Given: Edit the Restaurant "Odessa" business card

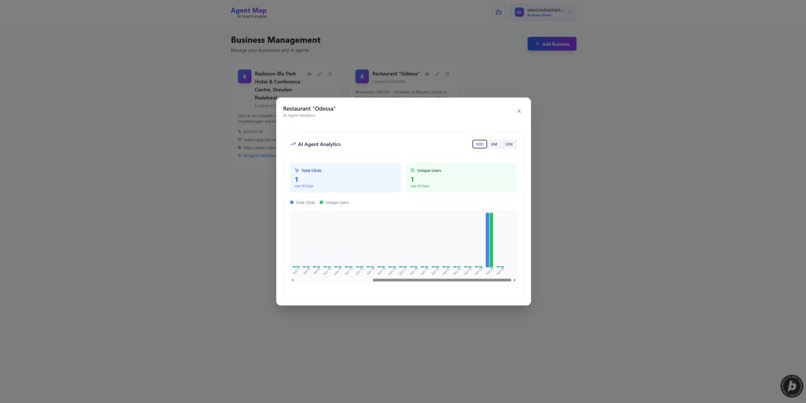Looking at the screenshot, I should 437,74.
